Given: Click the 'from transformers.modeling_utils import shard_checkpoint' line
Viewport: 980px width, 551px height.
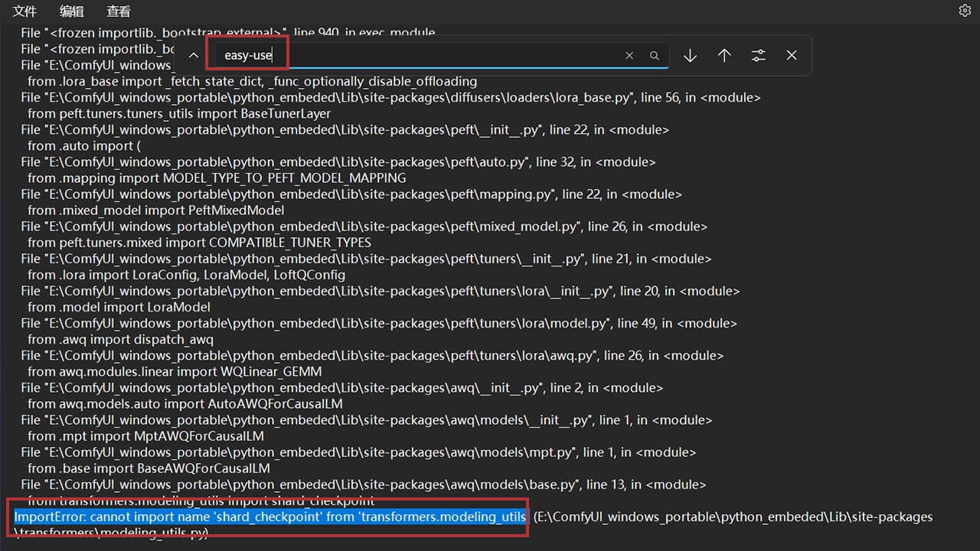Looking at the screenshot, I should 201,500.
